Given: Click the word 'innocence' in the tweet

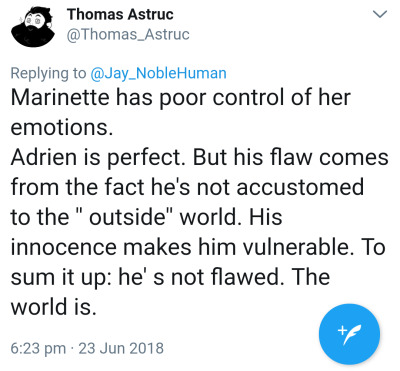Looking at the screenshot, I should [63, 247].
